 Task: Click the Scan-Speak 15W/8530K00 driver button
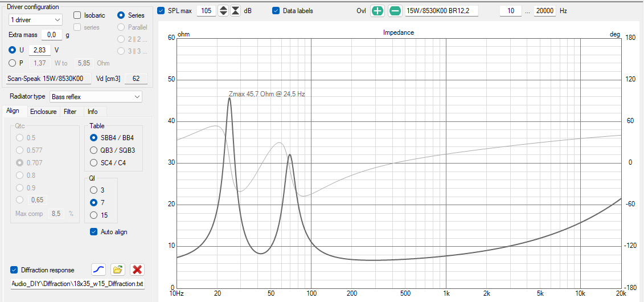[x=48, y=79]
